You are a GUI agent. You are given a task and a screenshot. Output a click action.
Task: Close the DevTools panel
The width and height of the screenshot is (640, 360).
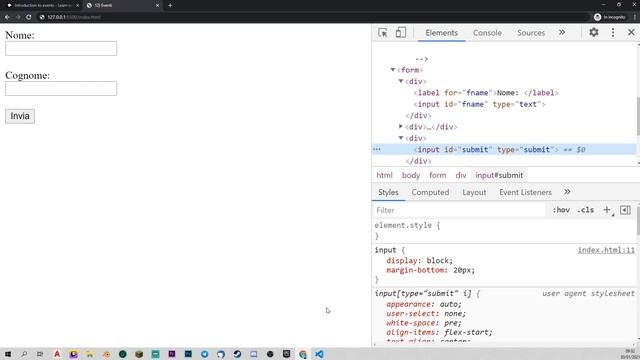click(x=631, y=32)
